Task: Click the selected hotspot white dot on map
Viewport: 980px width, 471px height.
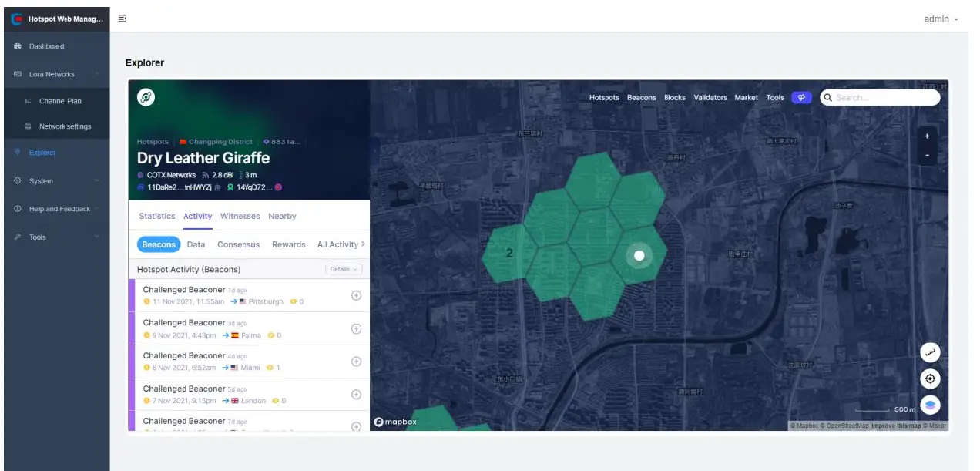Action: (639, 255)
